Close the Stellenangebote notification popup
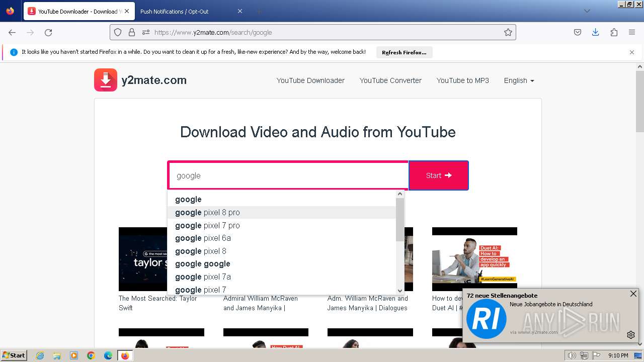The width and height of the screenshot is (644, 362). (x=633, y=294)
